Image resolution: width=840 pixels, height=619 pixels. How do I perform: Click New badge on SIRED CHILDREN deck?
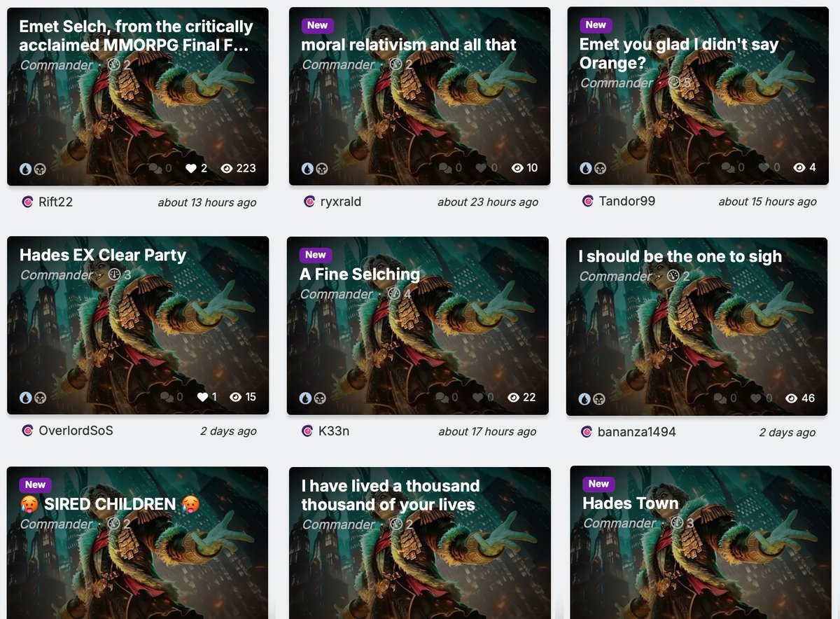[x=35, y=485]
